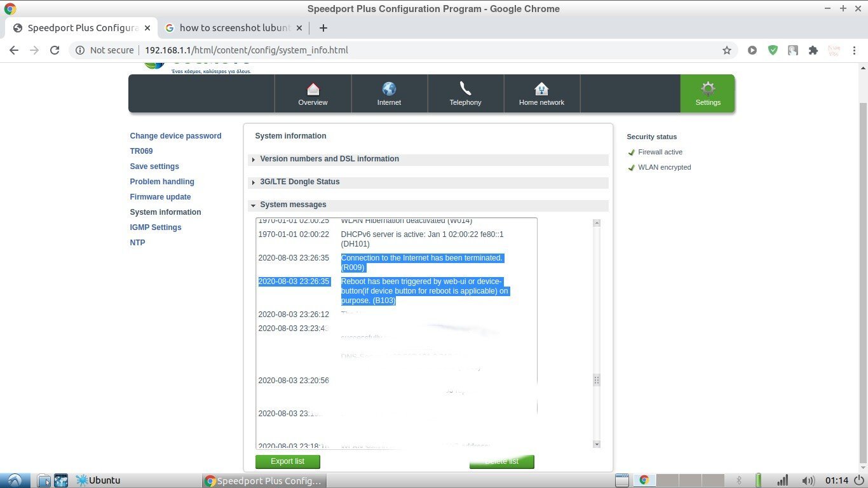Click the green battery indicator in the tray
The image size is (868, 488).
pos(758,480)
